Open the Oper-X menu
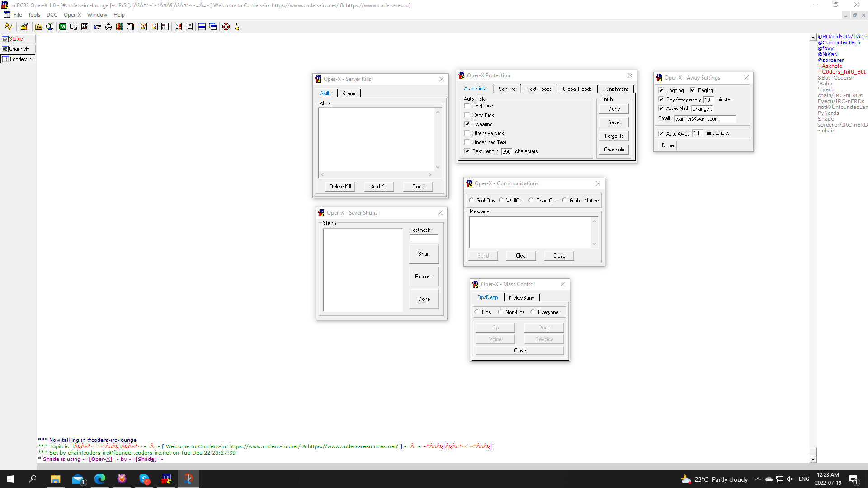The height and width of the screenshot is (488, 868). [72, 15]
